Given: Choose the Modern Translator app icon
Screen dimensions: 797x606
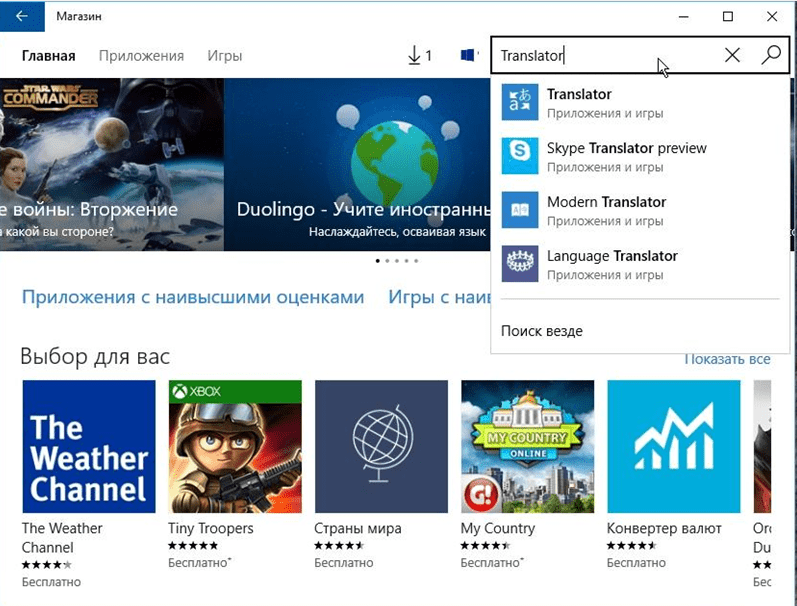Looking at the screenshot, I should coord(520,211).
